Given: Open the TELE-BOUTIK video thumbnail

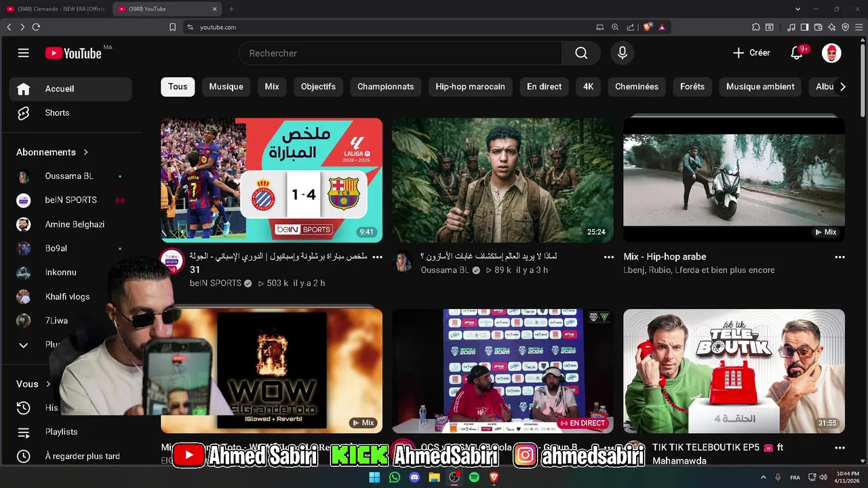Looking at the screenshot, I should [734, 371].
